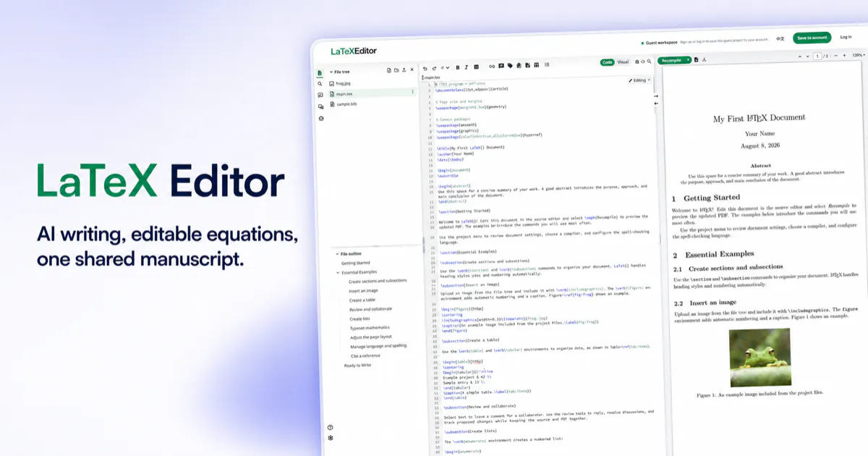Undo the last edit in toolbar
The image size is (868, 456).
pyautogui.click(x=425, y=68)
